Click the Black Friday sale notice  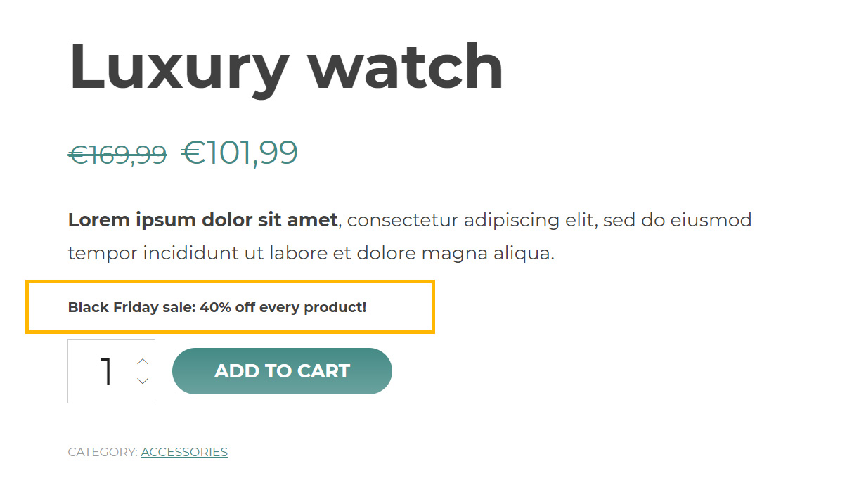tap(217, 307)
